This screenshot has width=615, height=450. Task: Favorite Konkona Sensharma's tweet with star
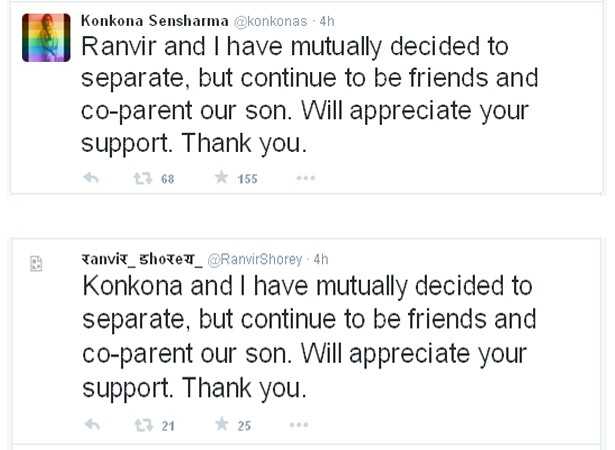tap(220, 179)
